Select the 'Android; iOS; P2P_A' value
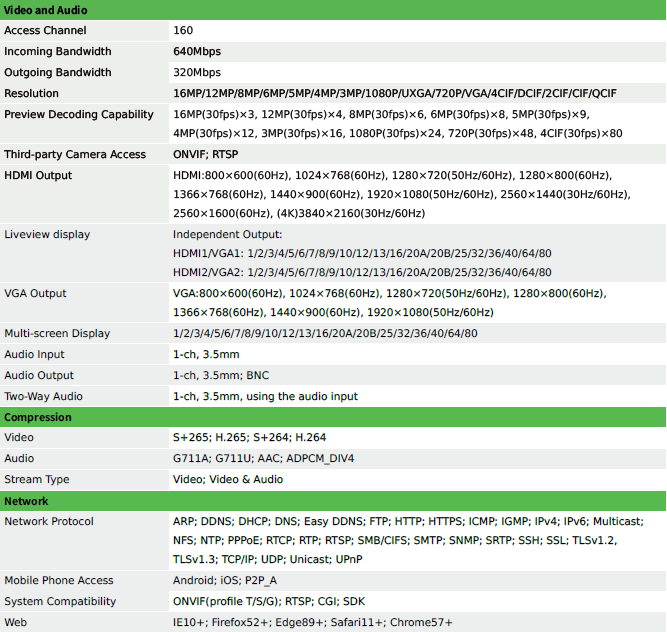Viewport: 667px width, 632px height. pyautogui.click(x=225, y=581)
